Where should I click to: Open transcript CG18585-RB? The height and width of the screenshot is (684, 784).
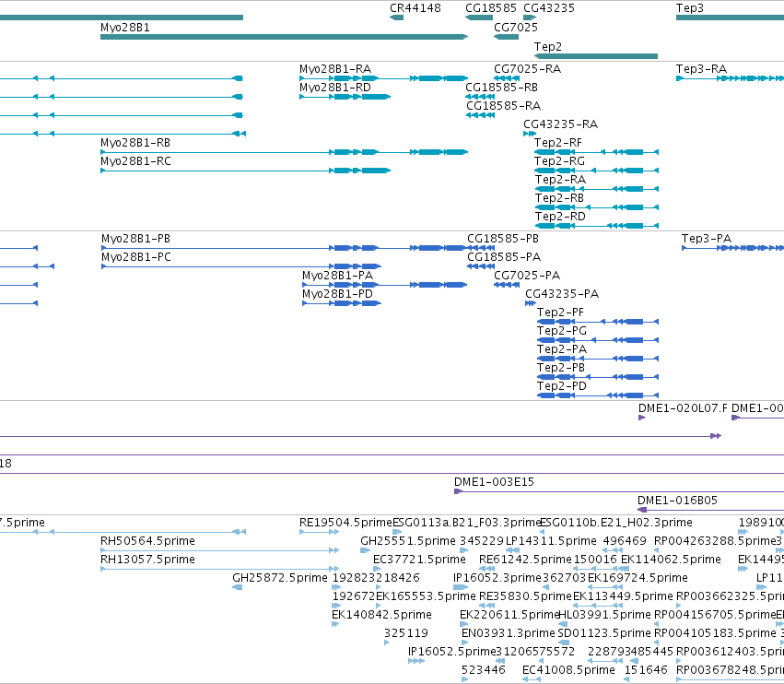(x=480, y=97)
